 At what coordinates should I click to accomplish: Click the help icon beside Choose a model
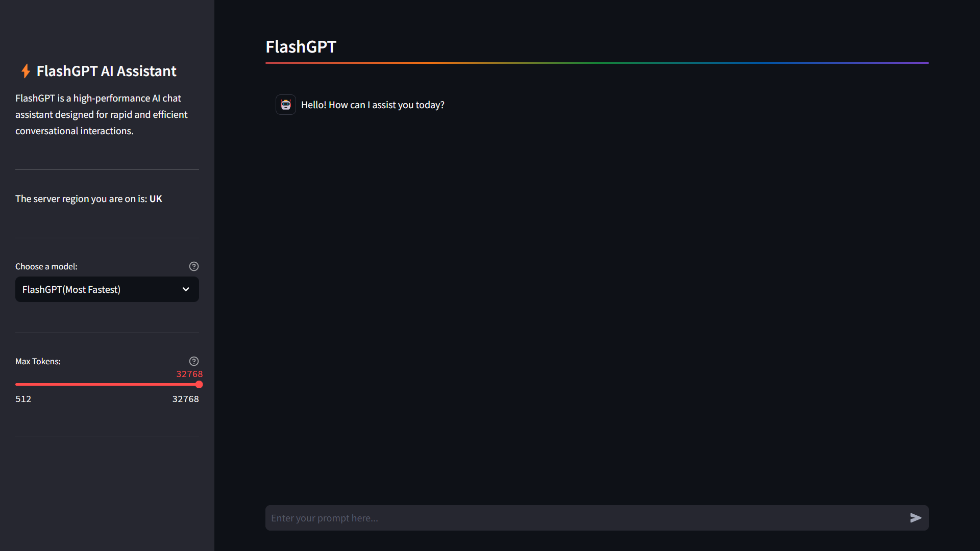[194, 266]
